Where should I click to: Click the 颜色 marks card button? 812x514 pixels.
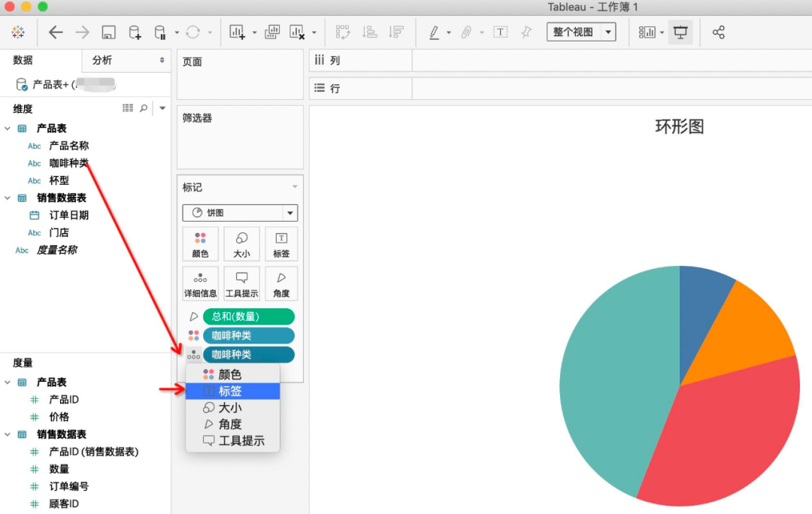[x=200, y=244]
